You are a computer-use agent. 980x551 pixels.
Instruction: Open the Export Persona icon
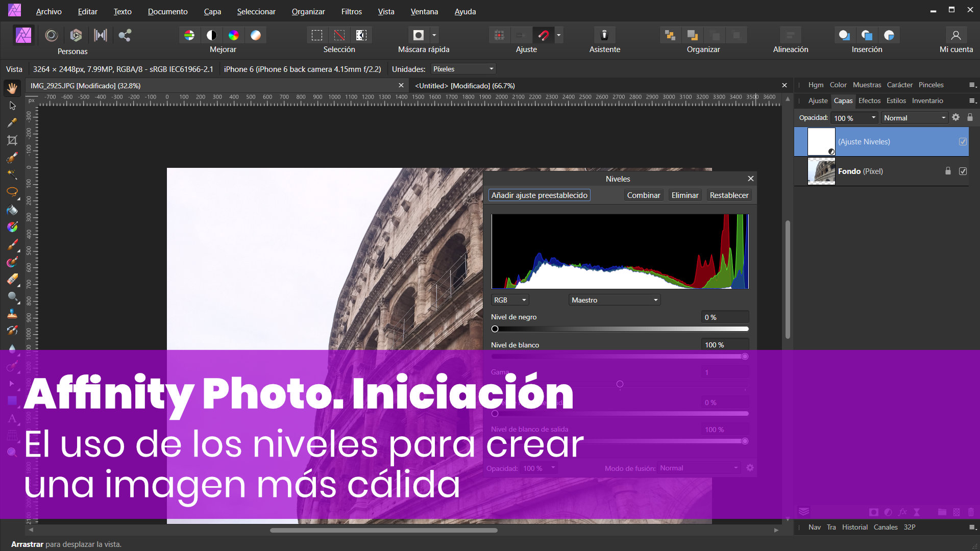click(x=125, y=35)
